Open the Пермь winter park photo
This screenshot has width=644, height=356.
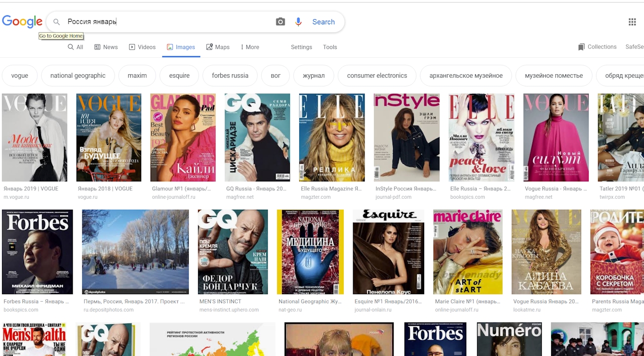[135, 252]
